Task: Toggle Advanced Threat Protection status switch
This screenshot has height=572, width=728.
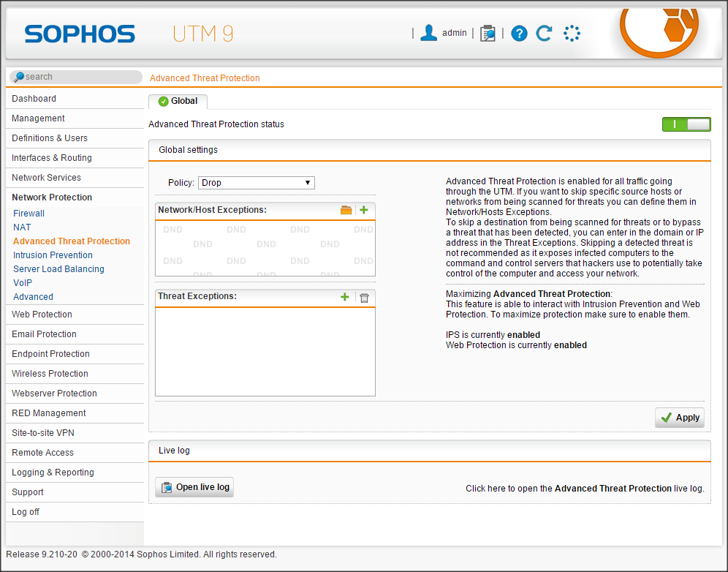Action: click(x=686, y=124)
